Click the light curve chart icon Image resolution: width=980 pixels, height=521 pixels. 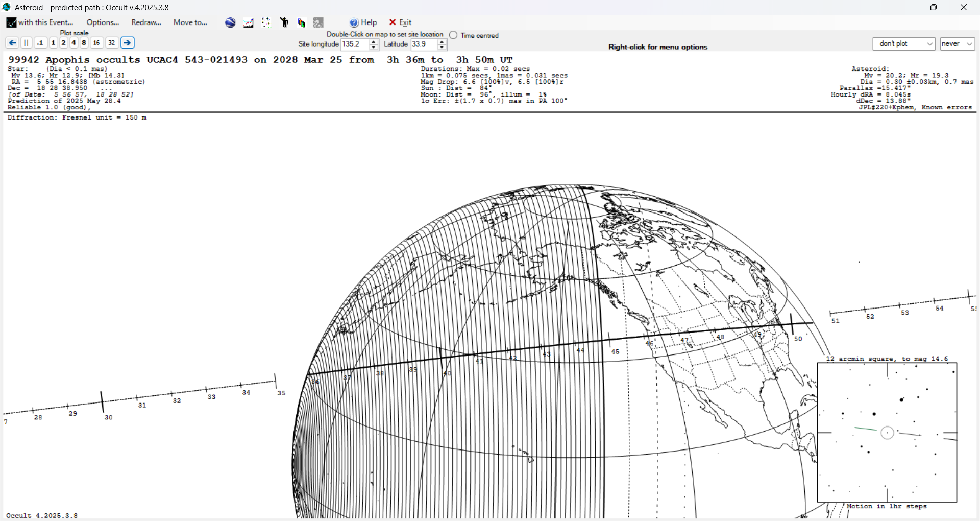click(x=249, y=22)
